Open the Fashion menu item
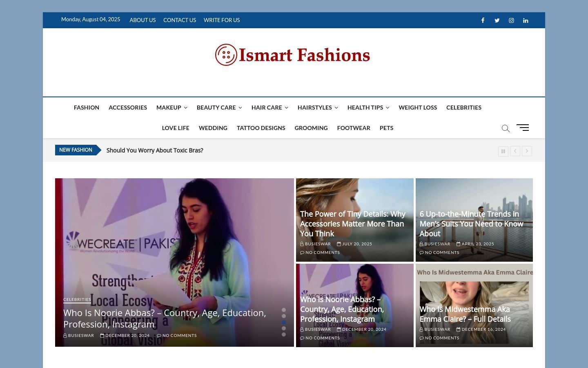 point(87,108)
